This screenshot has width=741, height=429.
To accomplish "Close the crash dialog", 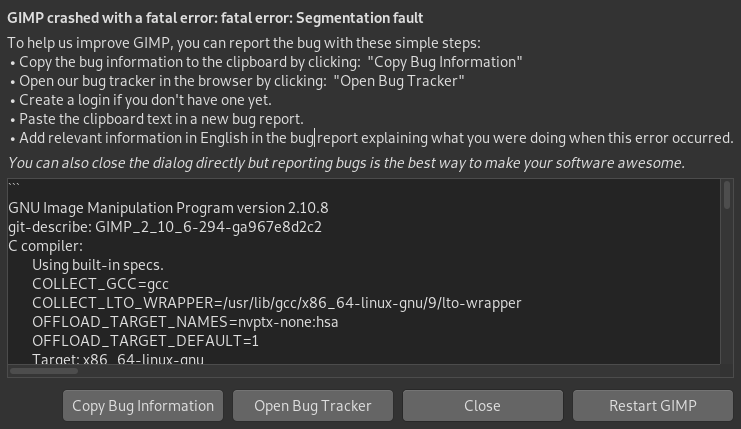I will click(482, 405).
